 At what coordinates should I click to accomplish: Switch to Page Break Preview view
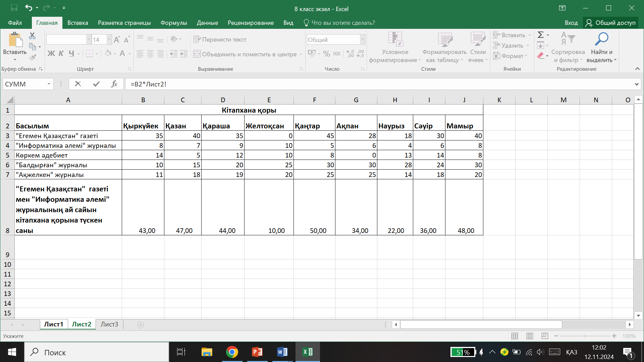(x=545, y=336)
